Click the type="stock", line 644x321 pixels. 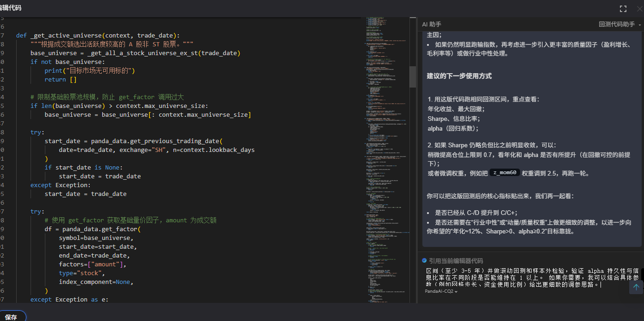(82, 273)
